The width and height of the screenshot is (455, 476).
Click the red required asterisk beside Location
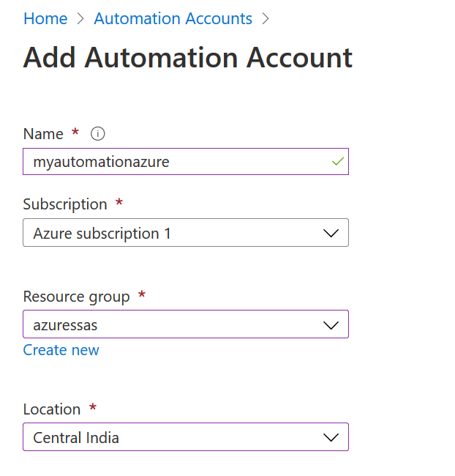point(93,408)
